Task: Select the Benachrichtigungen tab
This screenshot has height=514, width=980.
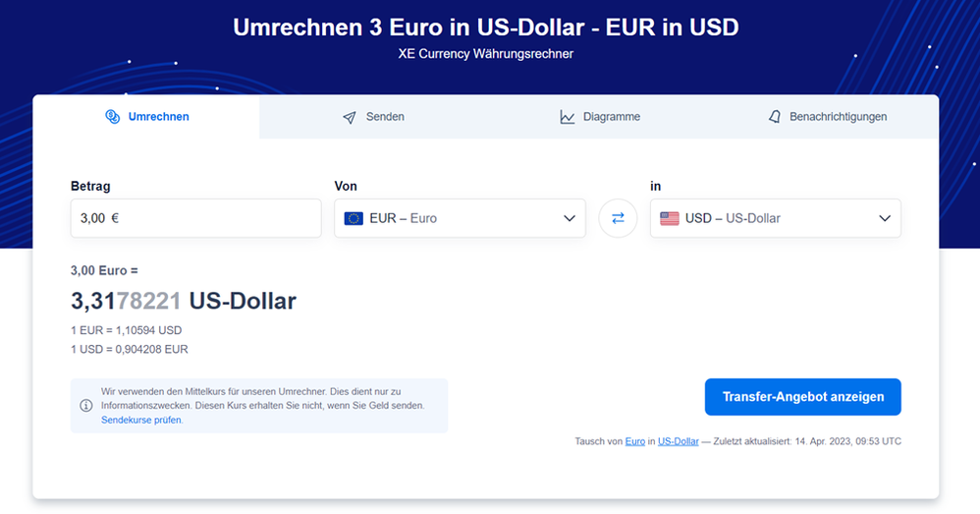Action: (827, 117)
